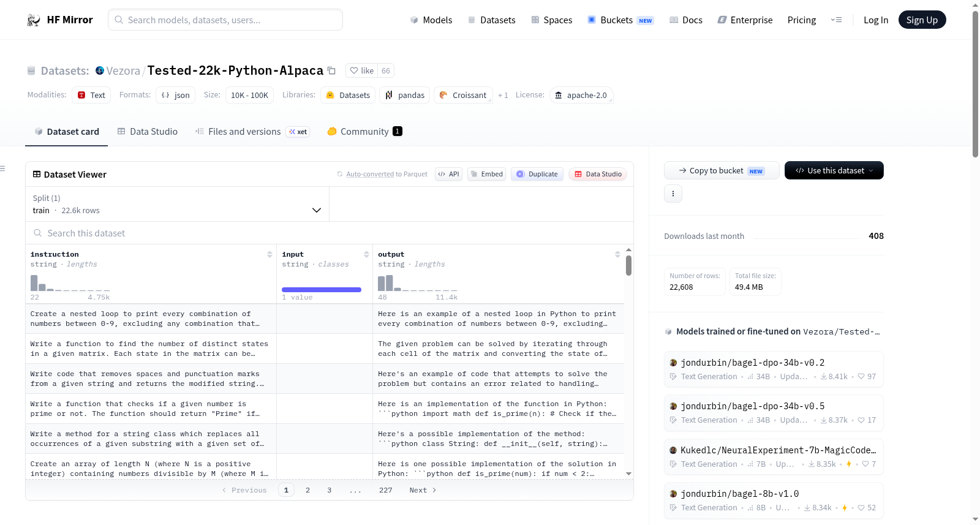Click the Sign Up button

coord(922,20)
